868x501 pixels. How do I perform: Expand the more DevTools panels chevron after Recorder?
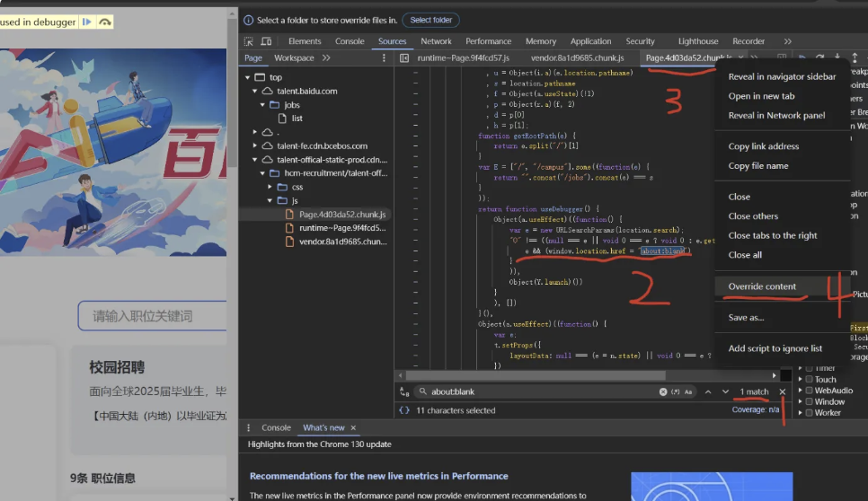[x=787, y=41]
